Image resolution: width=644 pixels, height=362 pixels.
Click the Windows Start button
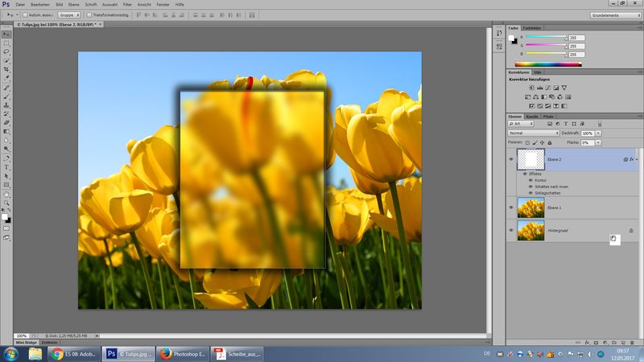coord(13,353)
